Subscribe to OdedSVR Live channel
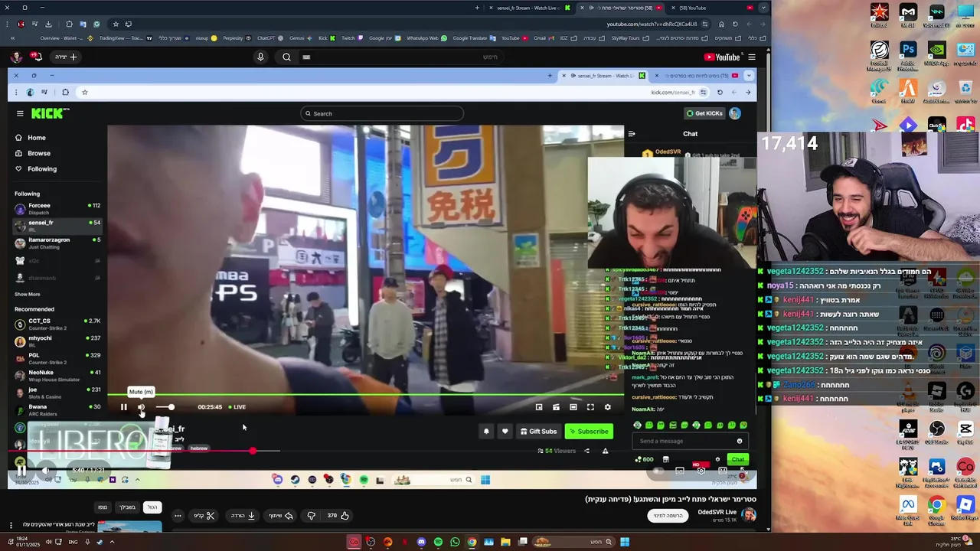 668,516
